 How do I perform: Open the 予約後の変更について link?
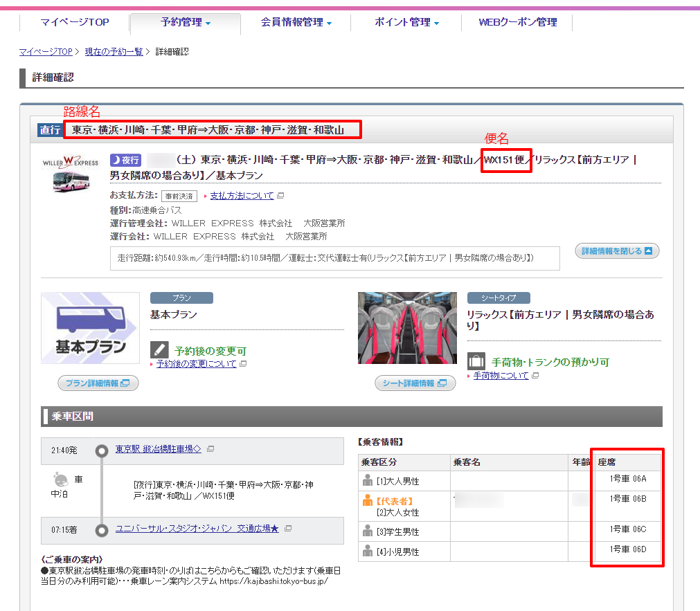click(196, 364)
